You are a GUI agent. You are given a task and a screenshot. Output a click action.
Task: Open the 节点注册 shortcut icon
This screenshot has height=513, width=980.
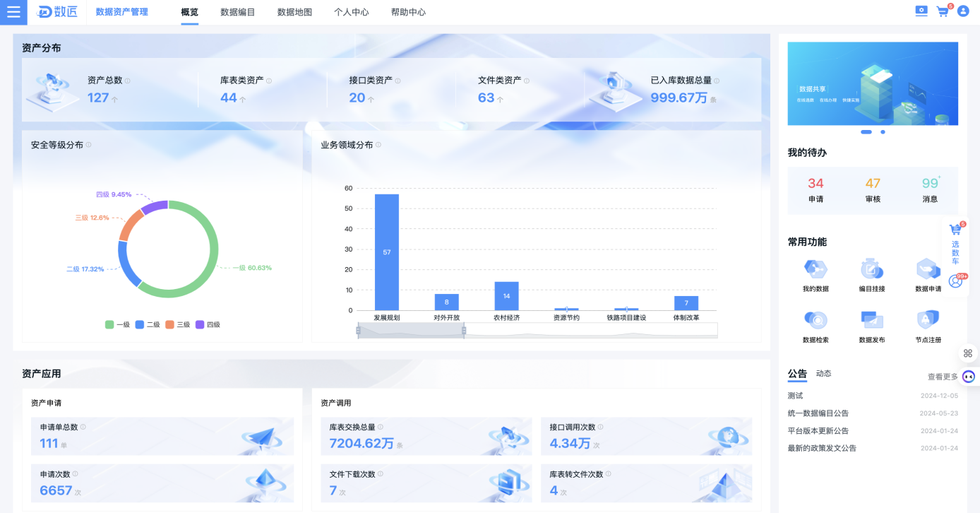[x=928, y=320]
